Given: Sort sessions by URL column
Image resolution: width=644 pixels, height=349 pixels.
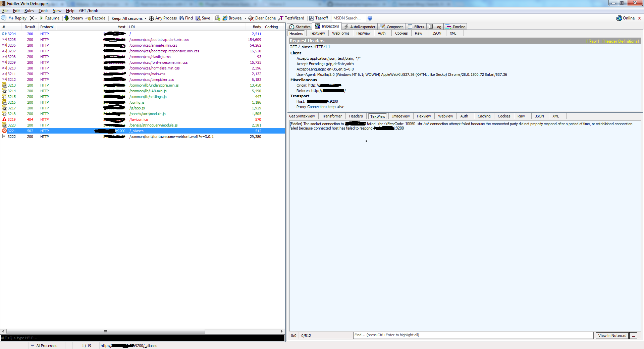Looking at the screenshot, I should [186, 27].
